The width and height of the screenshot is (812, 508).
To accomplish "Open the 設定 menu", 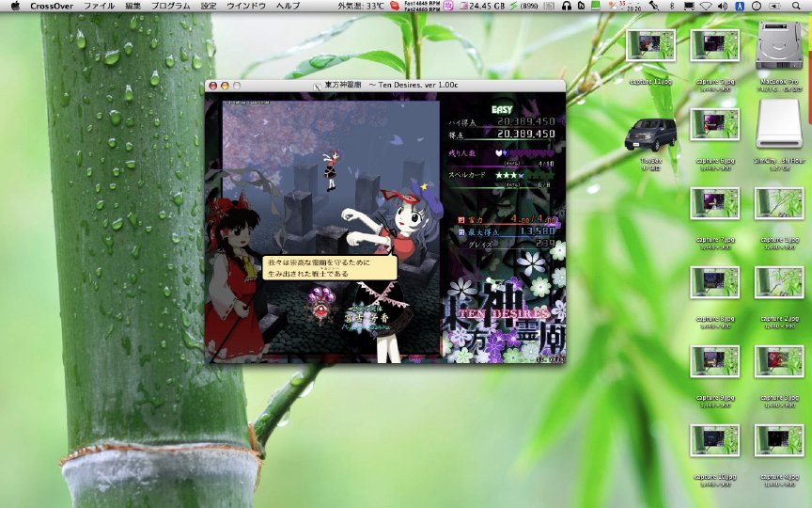I will (209, 6).
